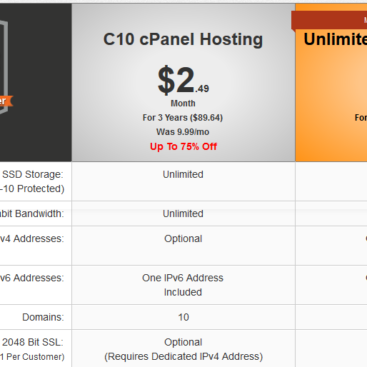The height and width of the screenshot is (367, 367).
Task: Select the $2.49 monthly price
Action: coord(183,80)
